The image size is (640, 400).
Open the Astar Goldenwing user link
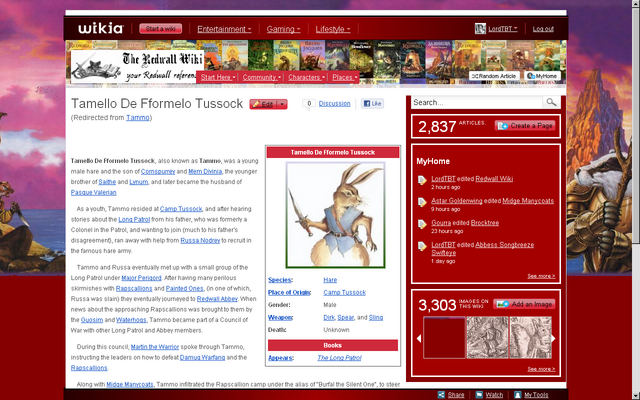[457, 201]
